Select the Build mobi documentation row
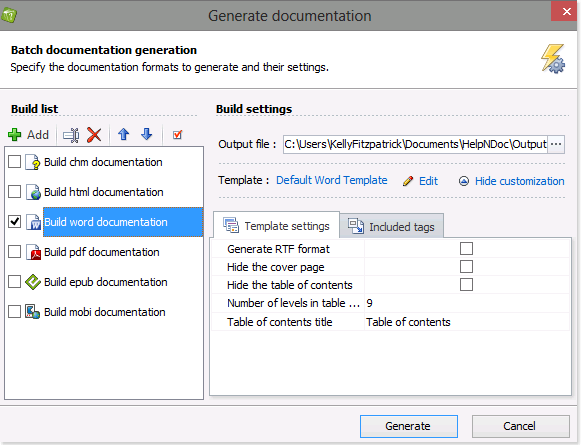 103,312
